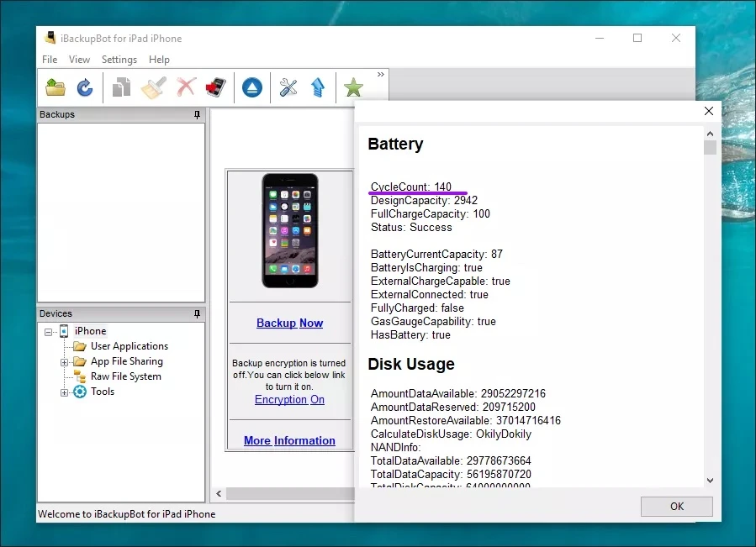756x547 pixels.
Task: Collapse the iPhone tree node
Action: coord(49,332)
